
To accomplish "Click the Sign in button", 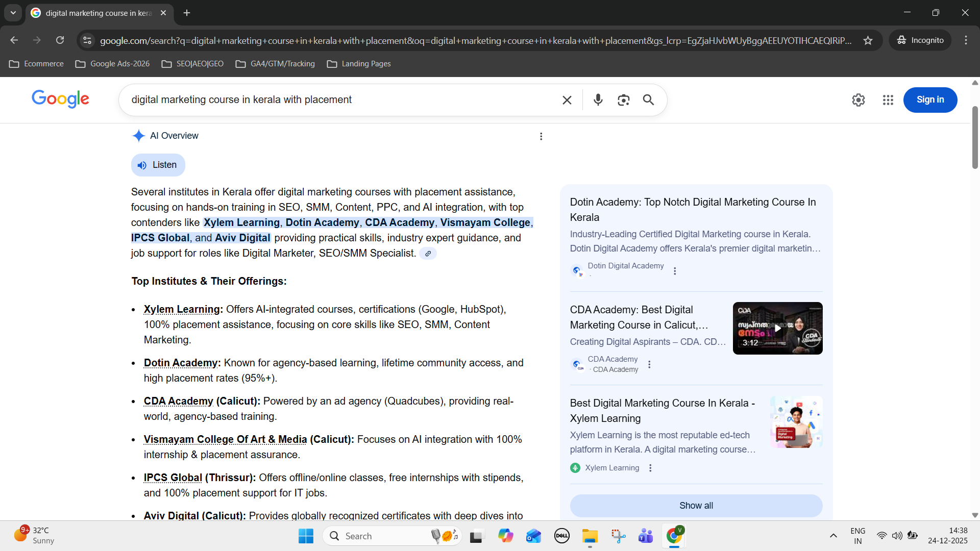I will coord(930,100).
